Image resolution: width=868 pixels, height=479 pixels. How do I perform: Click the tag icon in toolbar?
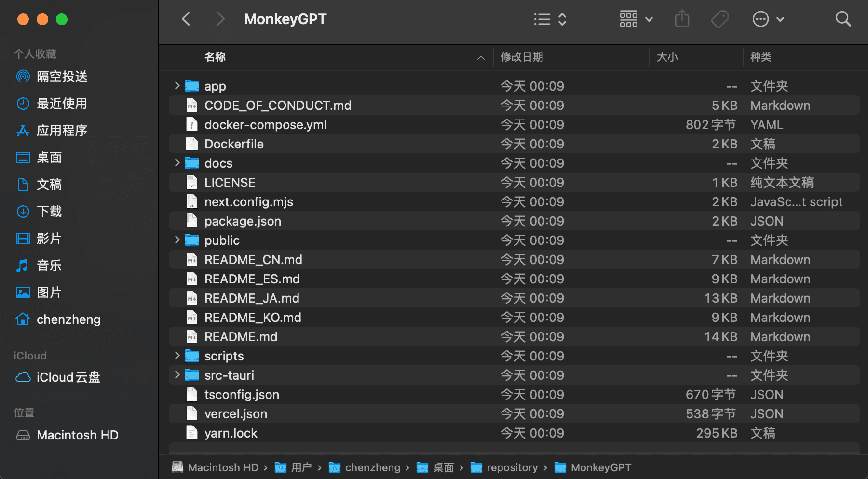point(719,19)
